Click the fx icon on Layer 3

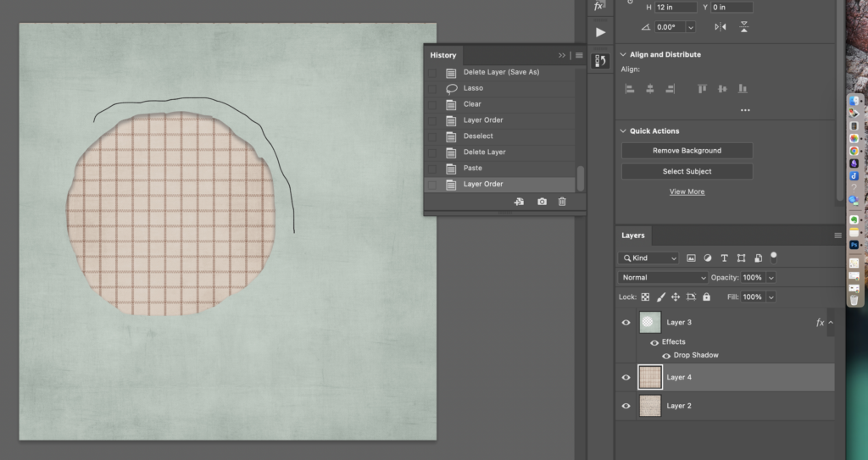point(821,323)
